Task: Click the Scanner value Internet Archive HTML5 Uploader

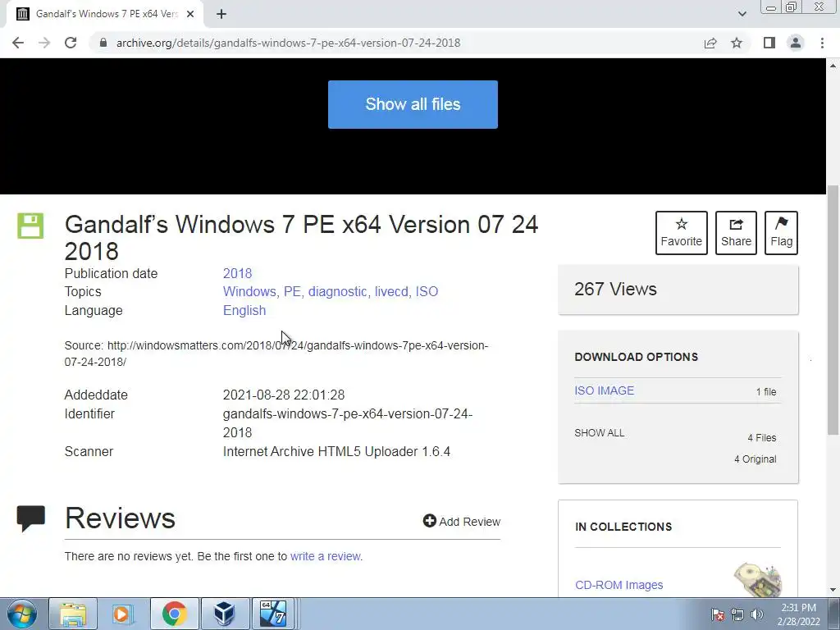Action: (336, 452)
